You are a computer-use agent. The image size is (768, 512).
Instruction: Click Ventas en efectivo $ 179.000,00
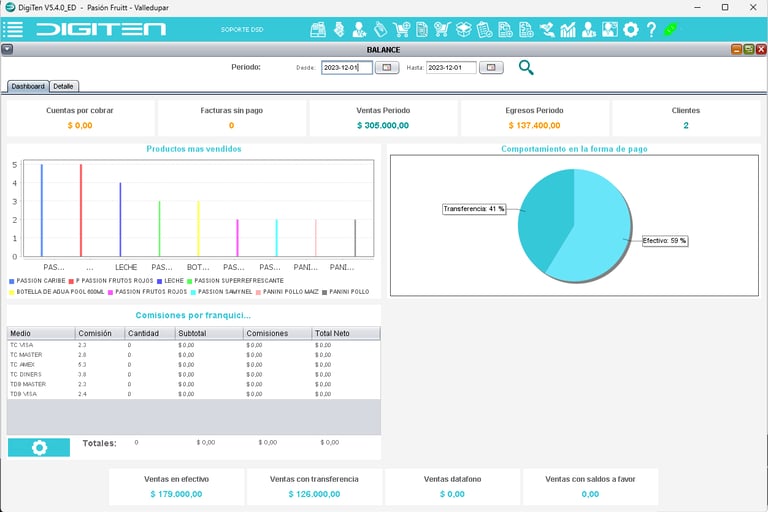pos(176,494)
